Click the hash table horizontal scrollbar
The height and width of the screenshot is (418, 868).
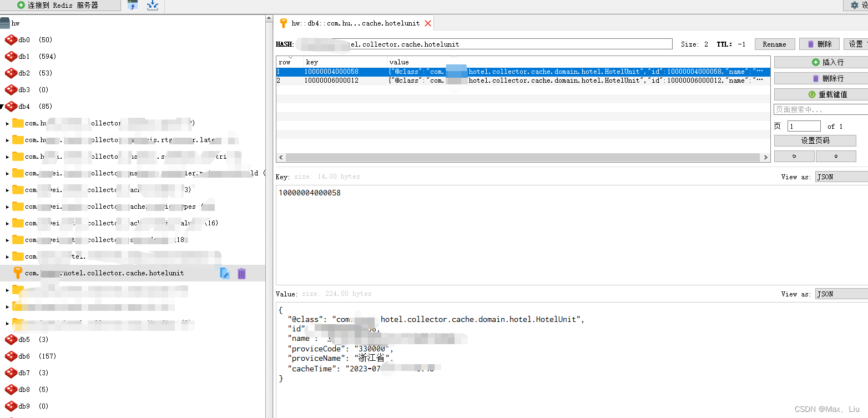pyautogui.click(x=522, y=157)
